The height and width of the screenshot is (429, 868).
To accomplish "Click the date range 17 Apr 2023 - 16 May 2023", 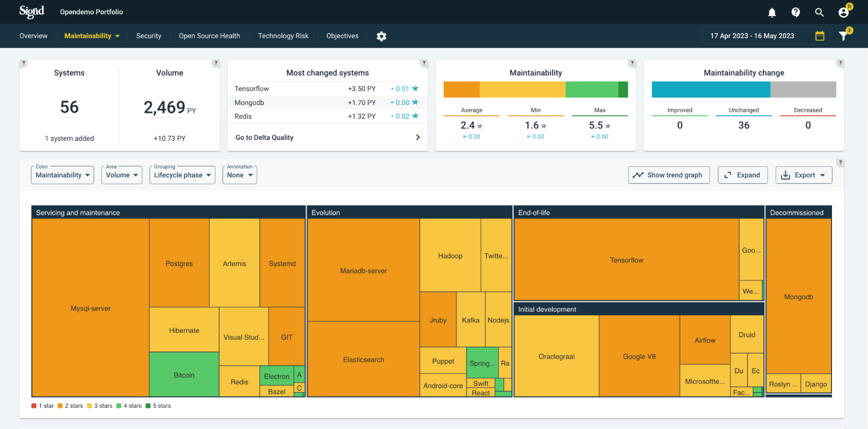I will [752, 36].
